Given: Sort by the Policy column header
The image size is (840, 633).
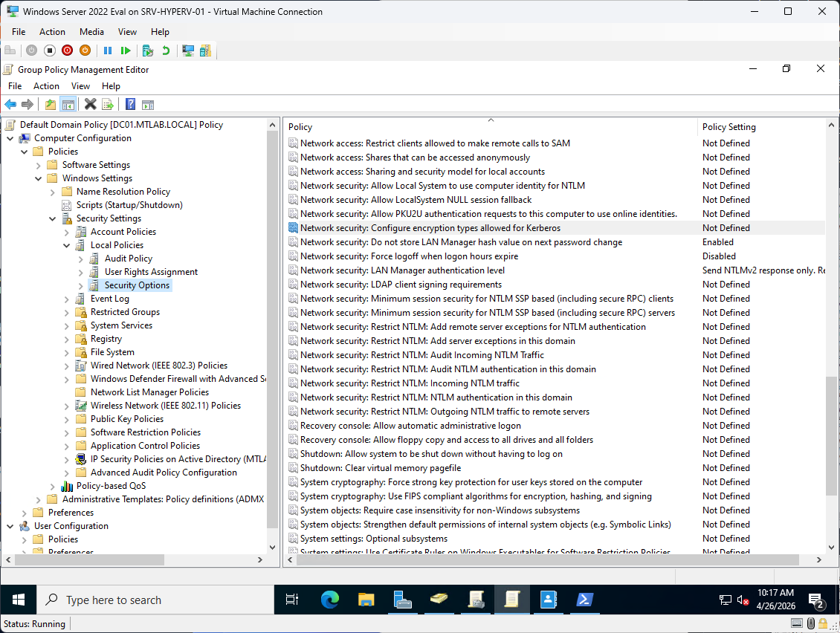Looking at the screenshot, I should point(490,127).
